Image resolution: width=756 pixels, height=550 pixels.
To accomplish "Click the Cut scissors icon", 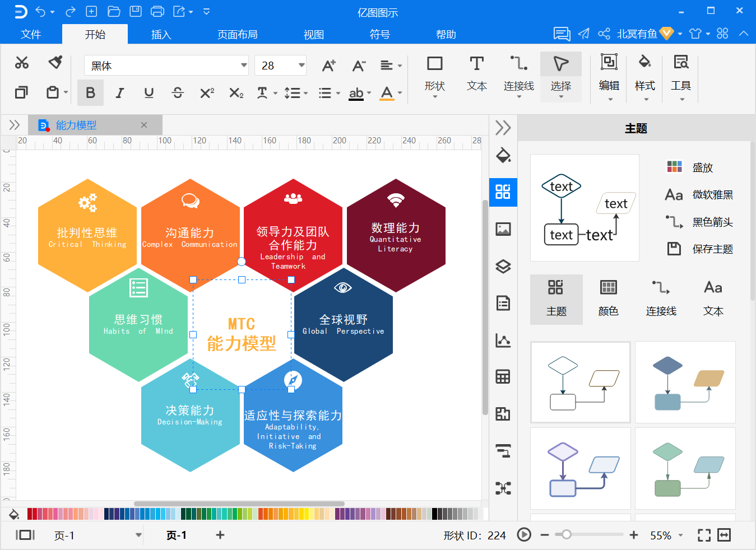I will coord(22,63).
